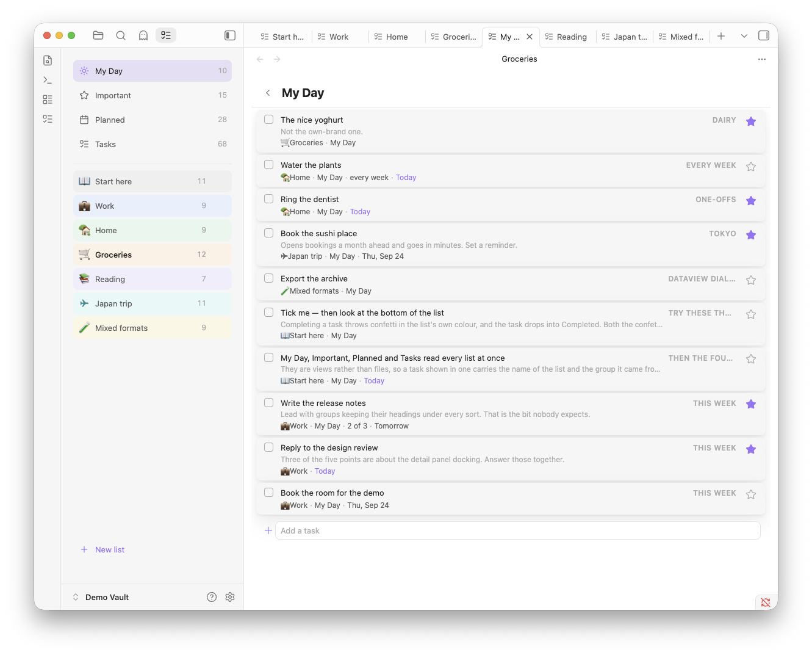Image resolution: width=812 pixels, height=655 pixels.
Task: Click the bookmarks icon in top bar
Action: 143,35
